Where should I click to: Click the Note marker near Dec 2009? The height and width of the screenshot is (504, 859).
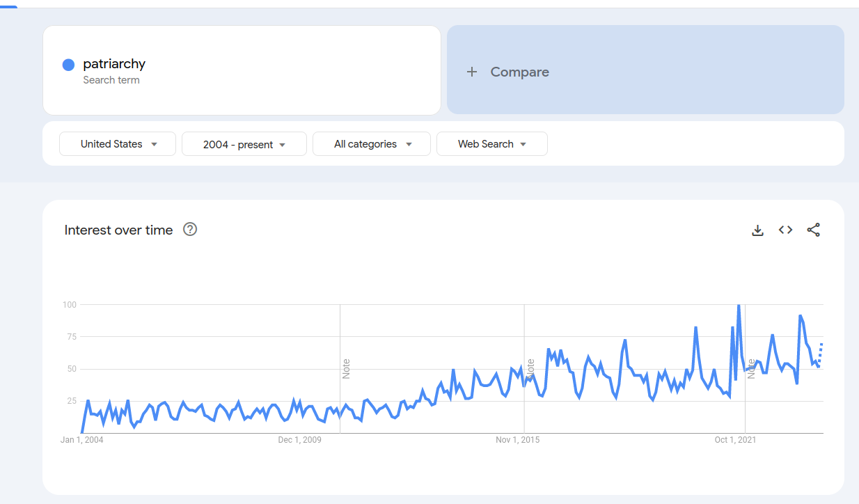[346, 369]
